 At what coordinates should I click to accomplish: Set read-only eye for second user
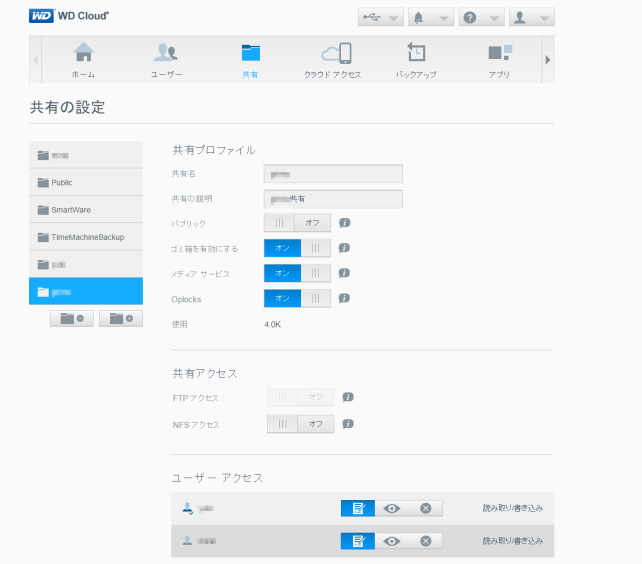392,541
